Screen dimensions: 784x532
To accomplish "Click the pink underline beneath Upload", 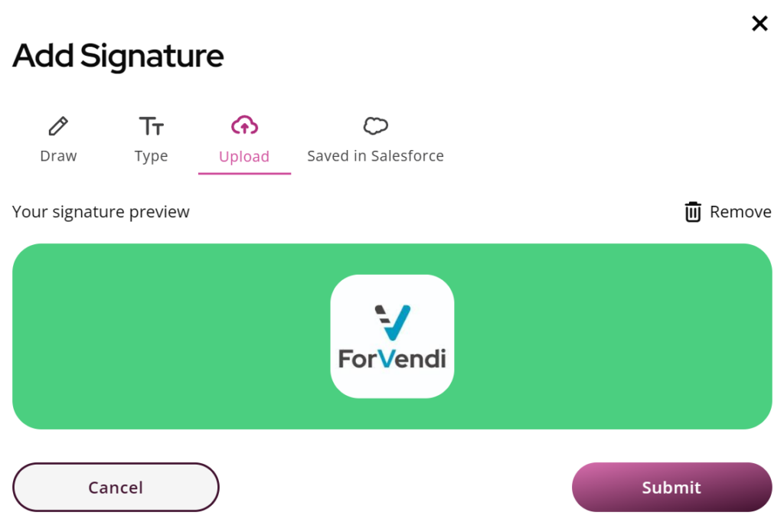I will 244,173.
